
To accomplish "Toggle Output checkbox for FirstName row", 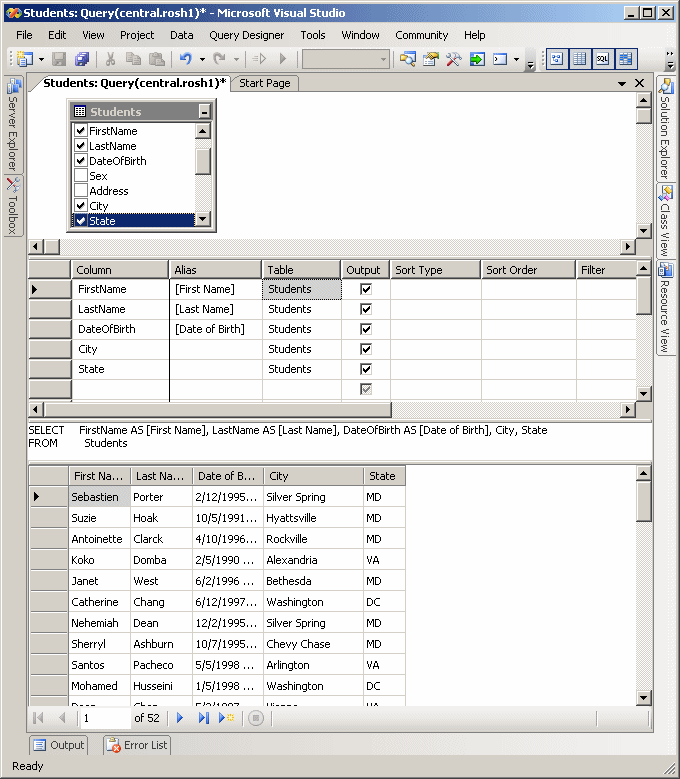I will click(366, 289).
